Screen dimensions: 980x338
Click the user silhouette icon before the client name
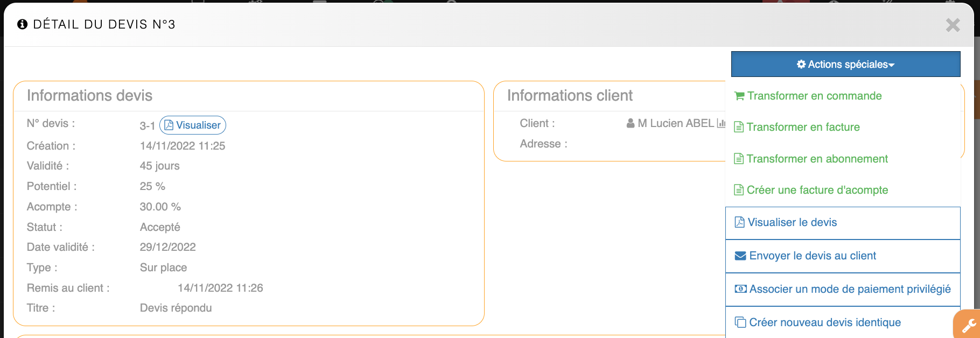(631, 123)
